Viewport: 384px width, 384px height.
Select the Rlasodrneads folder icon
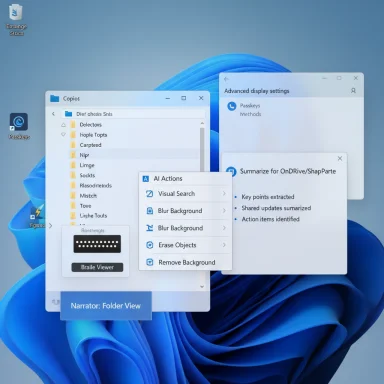(73, 185)
